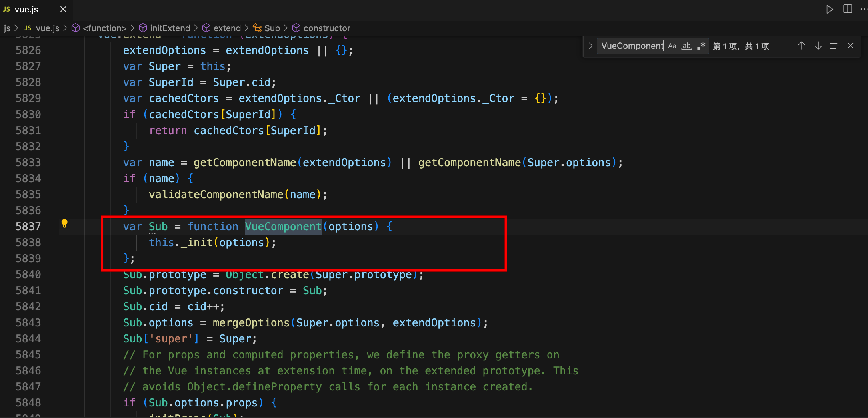This screenshot has width=868, height=418.
Task: Click the SuperId variable on line 5828
Action: point(171,82)
